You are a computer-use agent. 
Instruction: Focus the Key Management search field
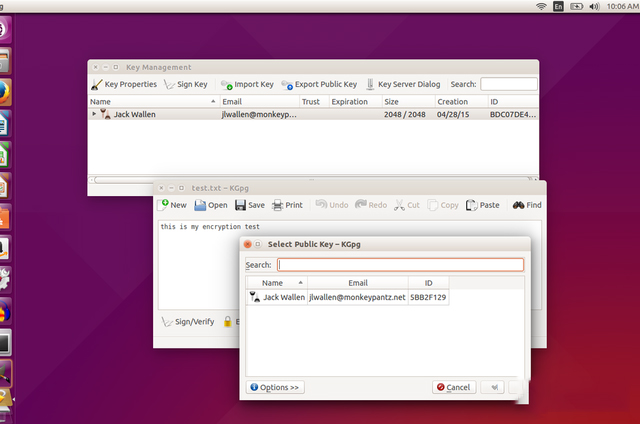[509, 84]
